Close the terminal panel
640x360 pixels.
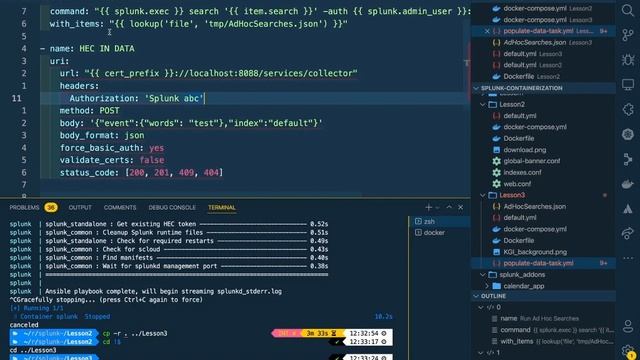pyautogui.click(x=460, y=207)
